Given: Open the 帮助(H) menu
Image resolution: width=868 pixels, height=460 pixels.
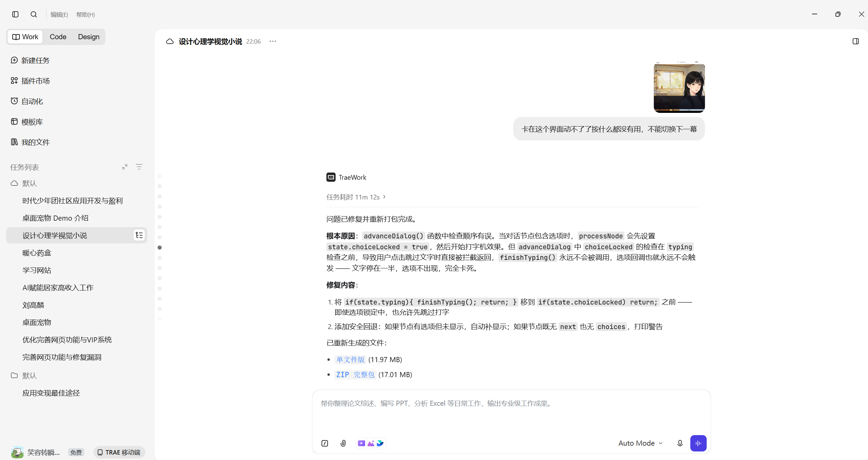Looking at the screenshot, I should 86,15.
